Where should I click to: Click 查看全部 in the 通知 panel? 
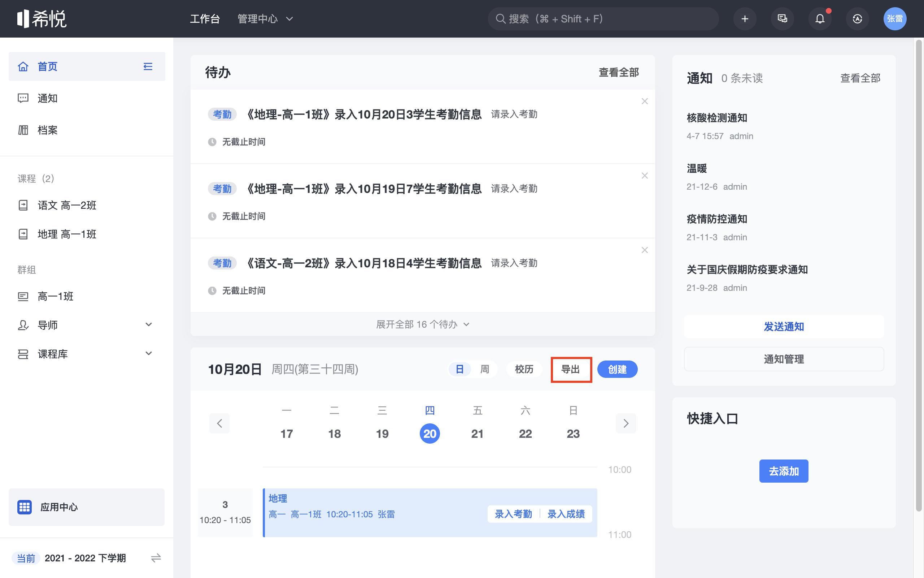click(x=860, y=78)
